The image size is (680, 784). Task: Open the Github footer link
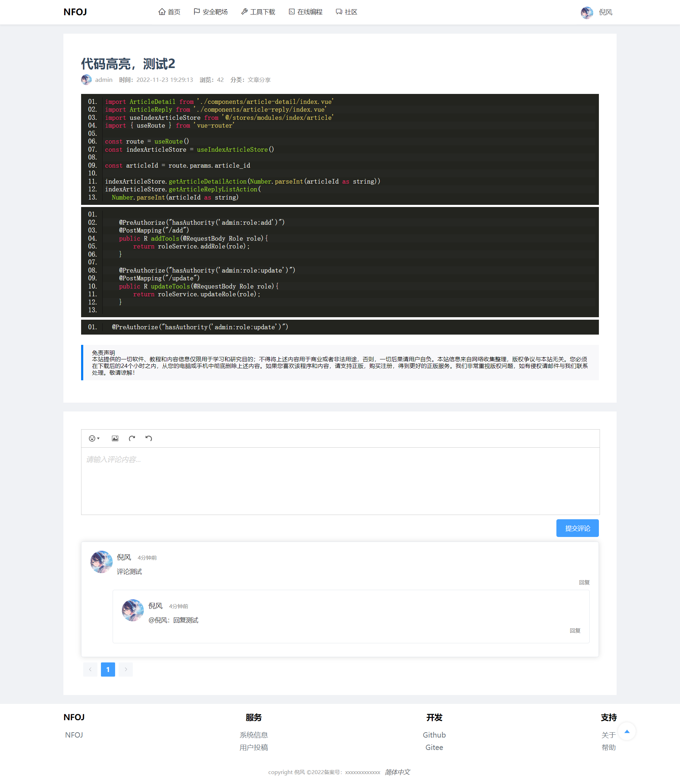click(x=434, y=735)
